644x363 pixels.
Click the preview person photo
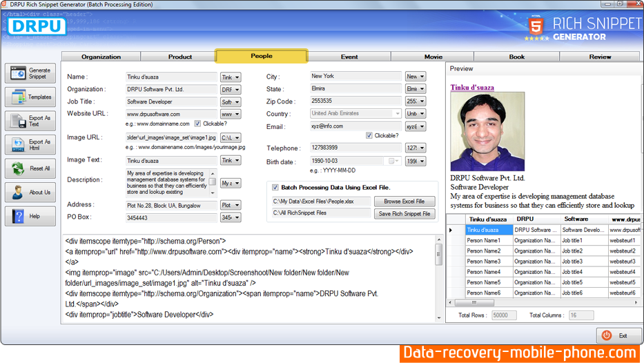click(487, 131)
